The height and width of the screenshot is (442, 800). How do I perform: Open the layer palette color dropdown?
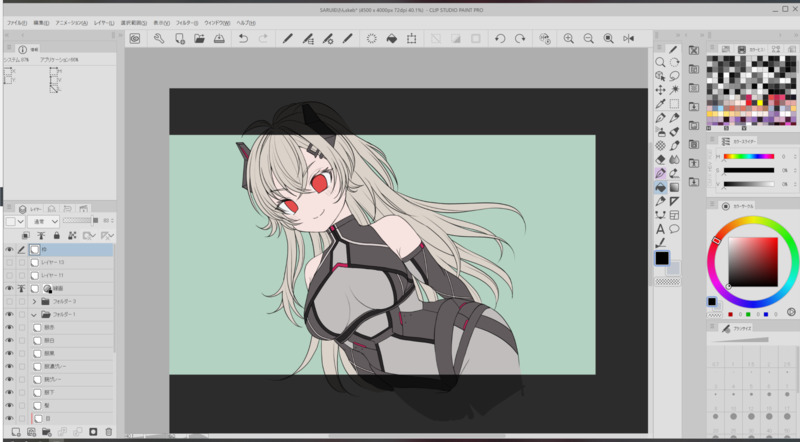pos(15,222)
